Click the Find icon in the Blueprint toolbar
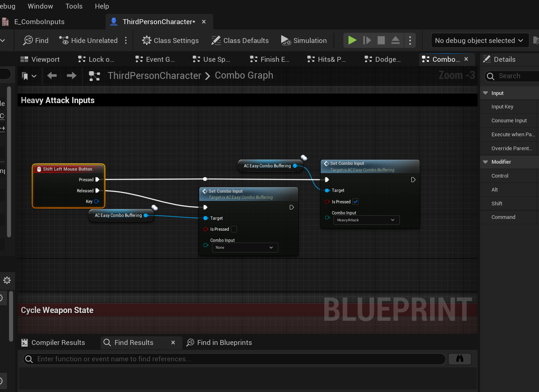This screenshot has width=539, height=392. 36,40
